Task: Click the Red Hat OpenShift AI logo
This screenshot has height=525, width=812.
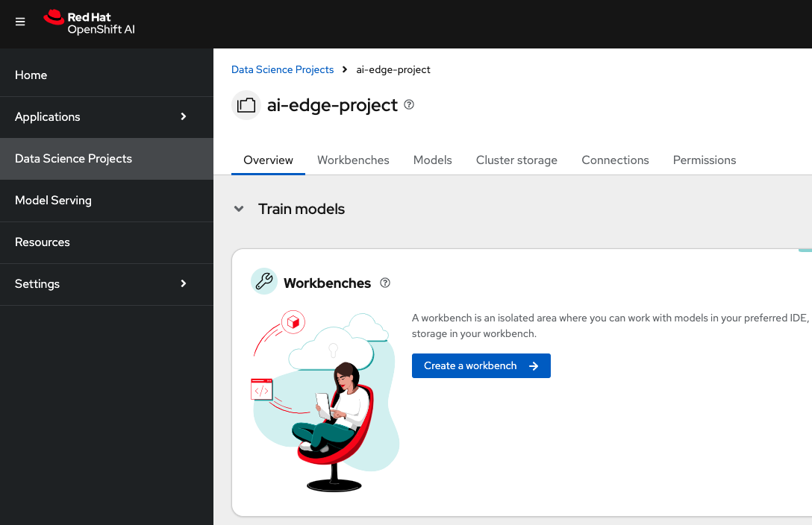Action: 90,23
